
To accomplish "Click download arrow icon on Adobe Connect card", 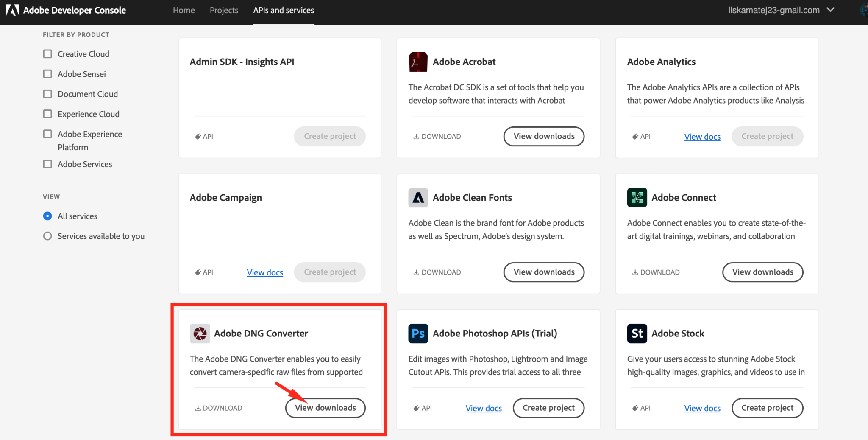I will 635,272.
